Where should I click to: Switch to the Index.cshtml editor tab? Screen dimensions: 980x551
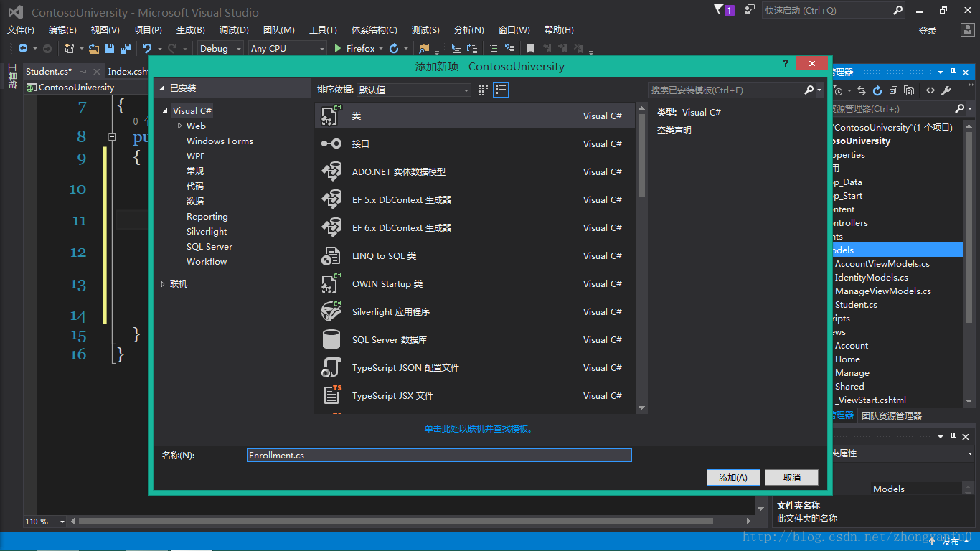128,71
